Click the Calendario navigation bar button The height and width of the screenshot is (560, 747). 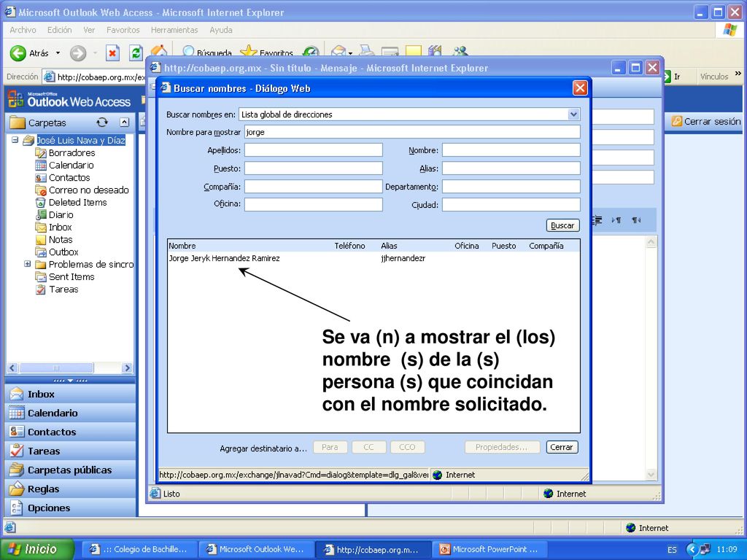pyautogui.click(x=71, y=413)
